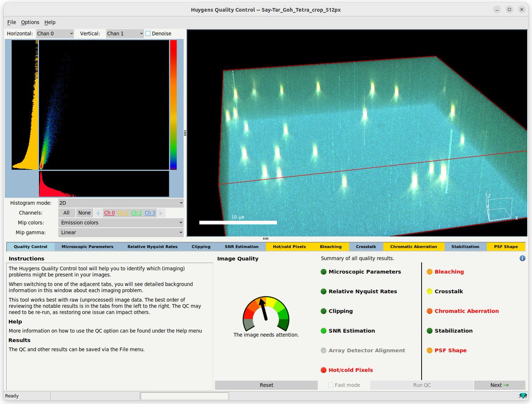532x404 pixels.
Task: Switch to the Relative Nyquist Rates tab
Action: 153,247
